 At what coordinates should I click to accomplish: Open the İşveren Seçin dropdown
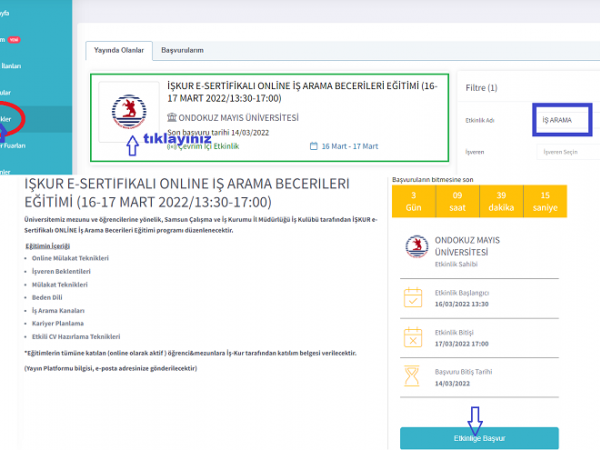click(568, 152)
